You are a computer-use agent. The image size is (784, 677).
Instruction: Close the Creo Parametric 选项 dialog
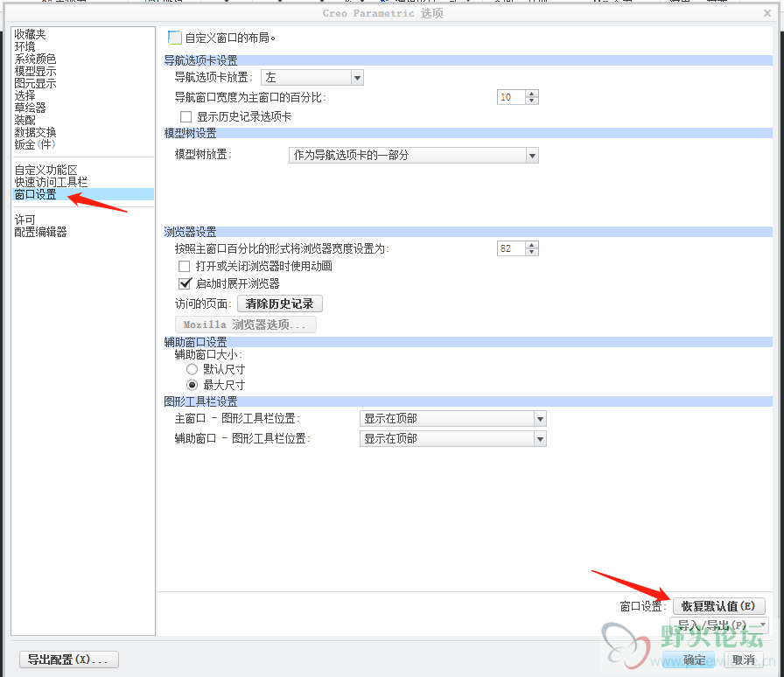pyautogui.click(x=767, y=13)
